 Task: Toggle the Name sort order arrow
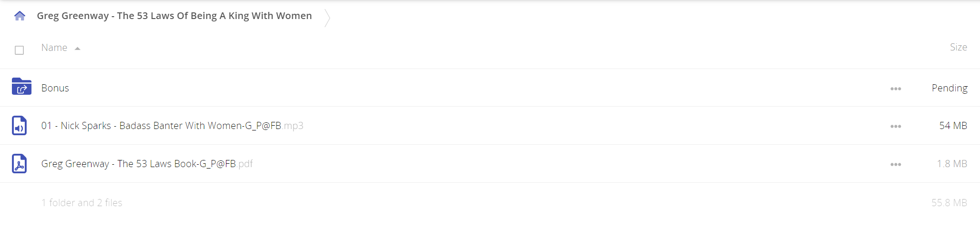[77, 49]
